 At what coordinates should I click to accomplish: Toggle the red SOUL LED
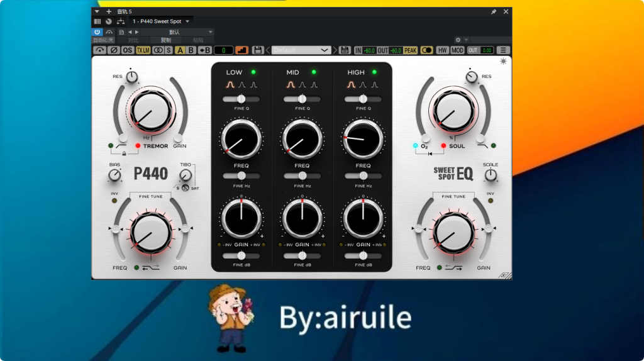pyautogui.click(x=443, y=146)
